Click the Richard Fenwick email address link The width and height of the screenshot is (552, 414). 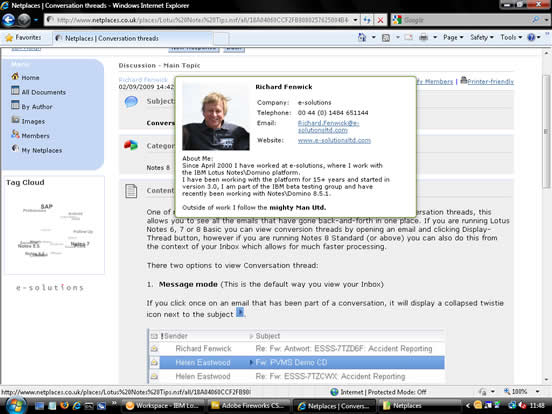328,126
